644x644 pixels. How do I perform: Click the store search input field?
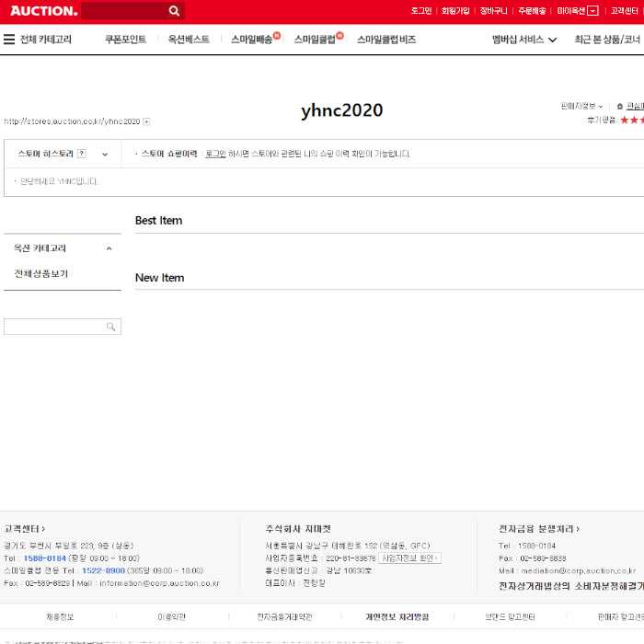pos(53,327)
